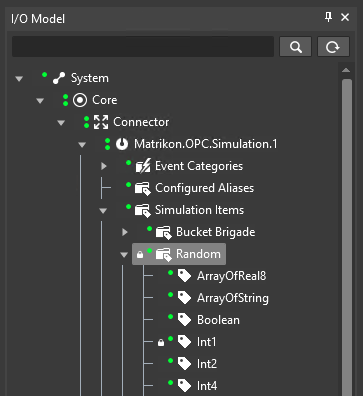Click the Matrikon data source power icon
Image resolution: width=363 pixels, height=396 pixels.
[122, 144]
